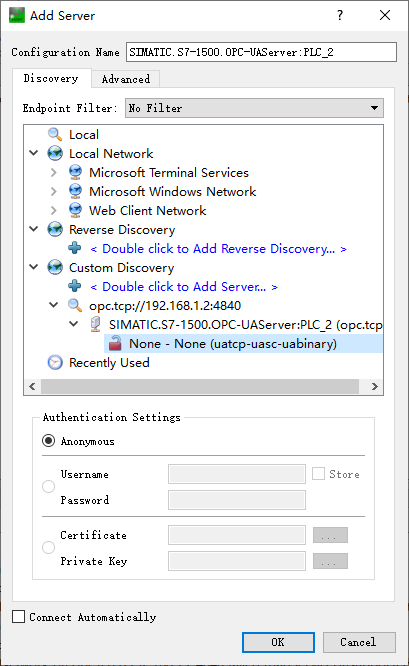
Task: Click the Username input field
Action: click(237, 474)
